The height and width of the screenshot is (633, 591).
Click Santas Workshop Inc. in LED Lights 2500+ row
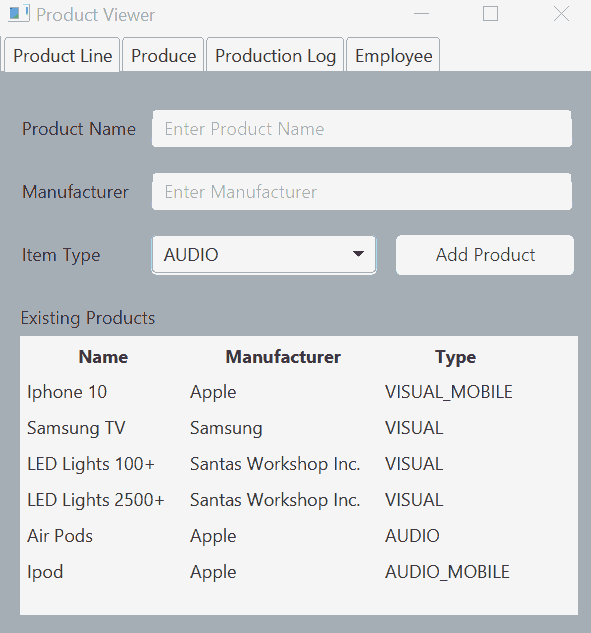[x=275, y=500]
